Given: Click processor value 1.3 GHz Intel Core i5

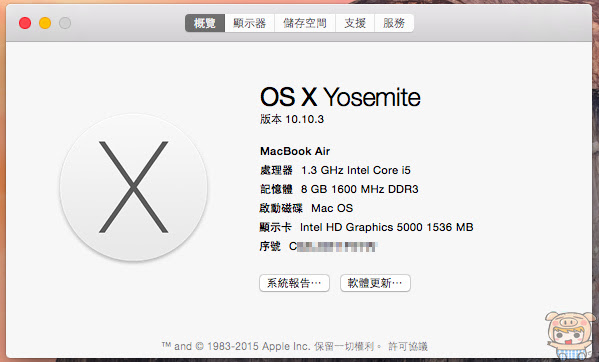Looking at the screenshot, I should click(356, 170).
